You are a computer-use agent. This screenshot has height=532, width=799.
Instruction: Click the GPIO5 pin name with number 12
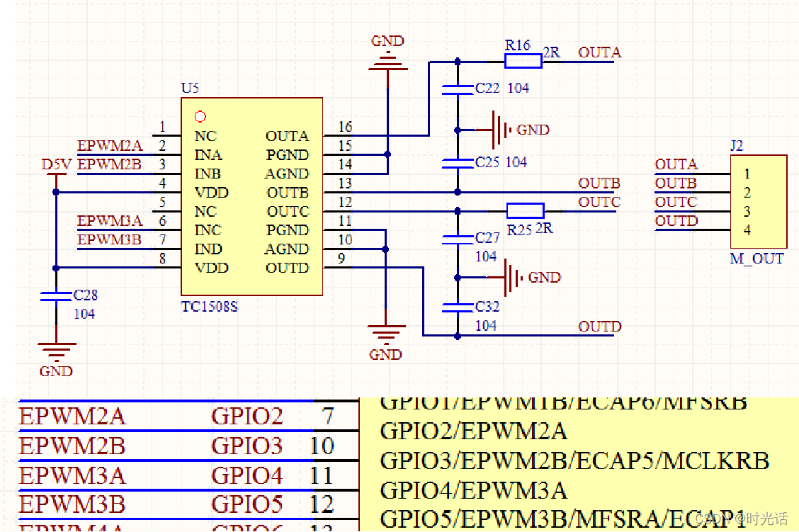(247, 504)
